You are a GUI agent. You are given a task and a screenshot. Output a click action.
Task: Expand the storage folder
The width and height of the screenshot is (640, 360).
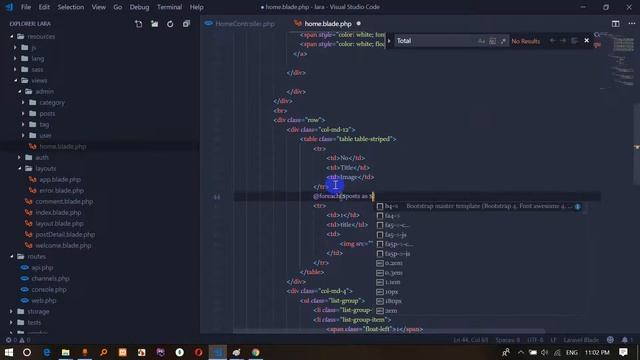(x=38, y=311)
